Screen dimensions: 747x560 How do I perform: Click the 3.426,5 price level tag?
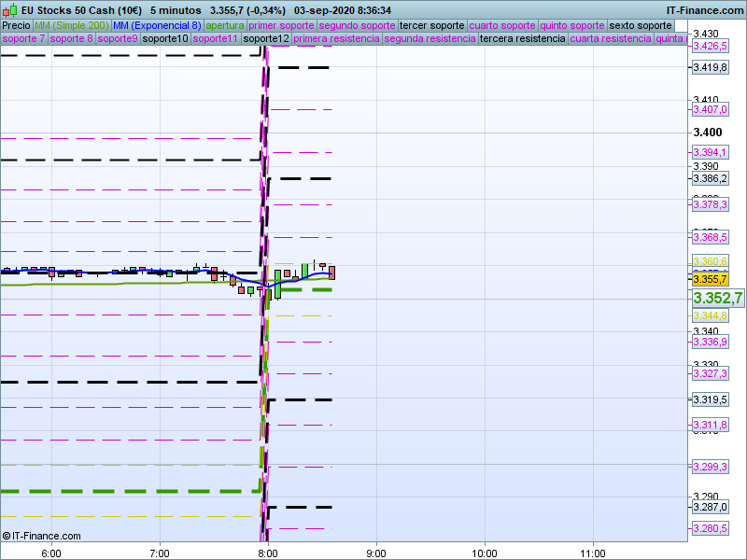pyautogui.click(x=710, y=46)
